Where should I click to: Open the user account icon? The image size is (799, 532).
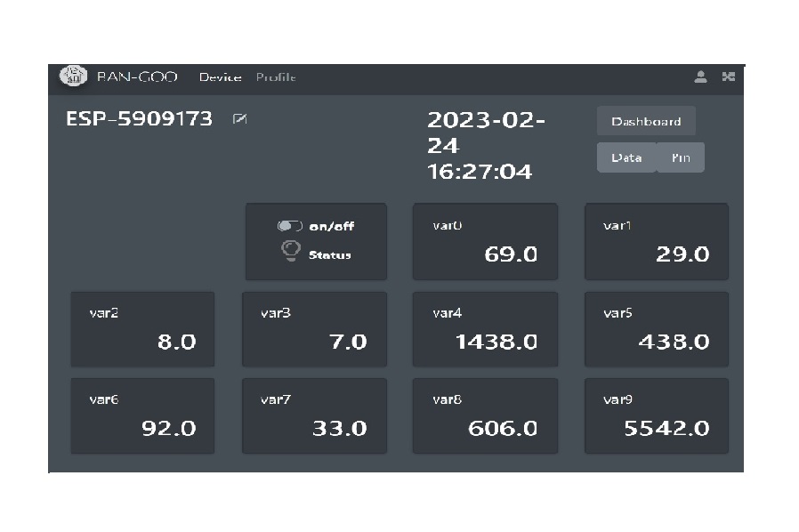(x=700, y=77)
